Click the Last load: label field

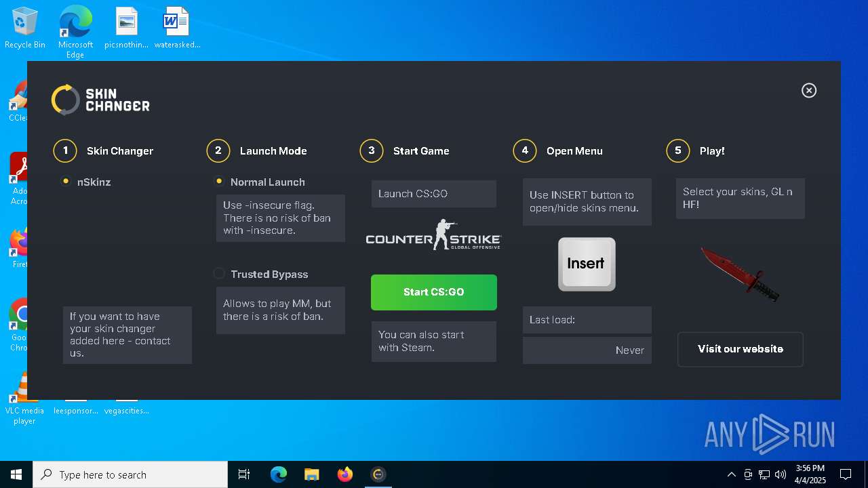(587, 320)
